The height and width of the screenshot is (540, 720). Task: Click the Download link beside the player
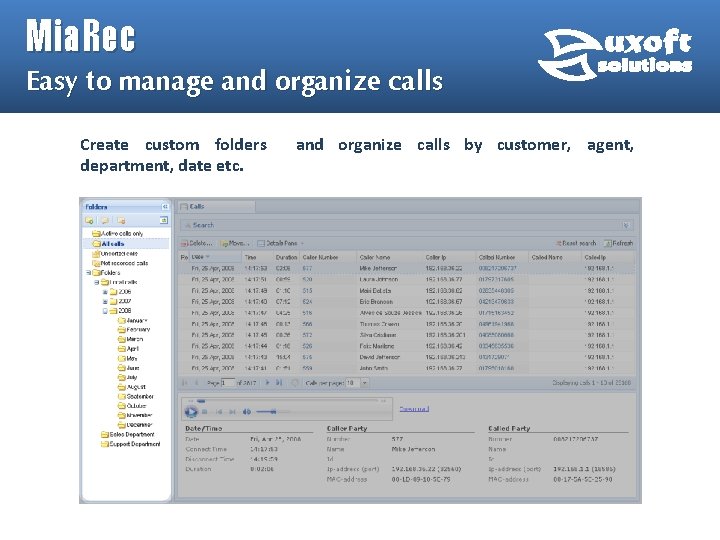(x=414, y=409)
